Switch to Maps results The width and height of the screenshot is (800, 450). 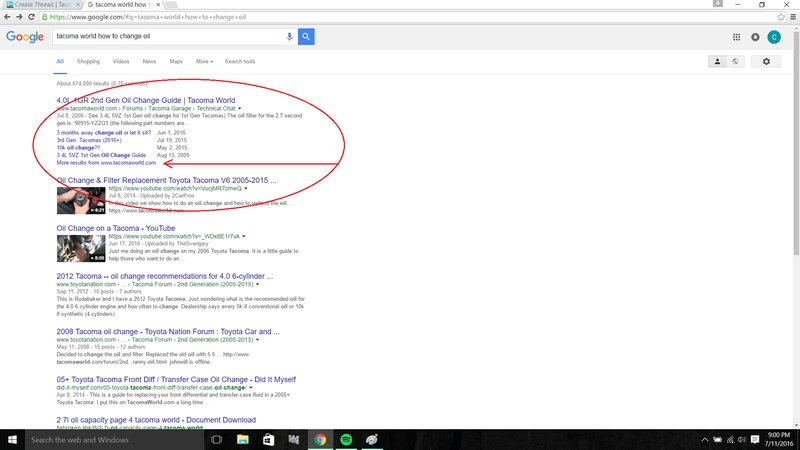[x=176, y=61]
